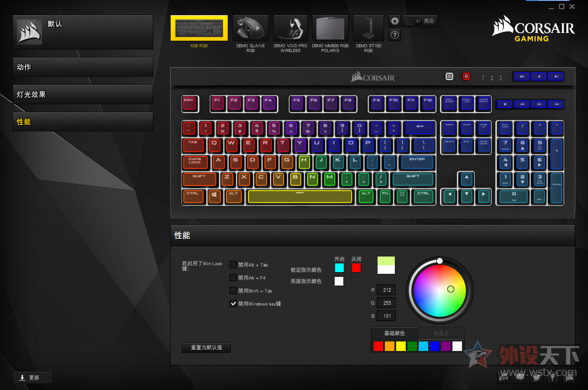Image resolution: width=588 pixels, height=390 pixels.
Task: Open the 动作 actions section
Action: click(83, 67)
